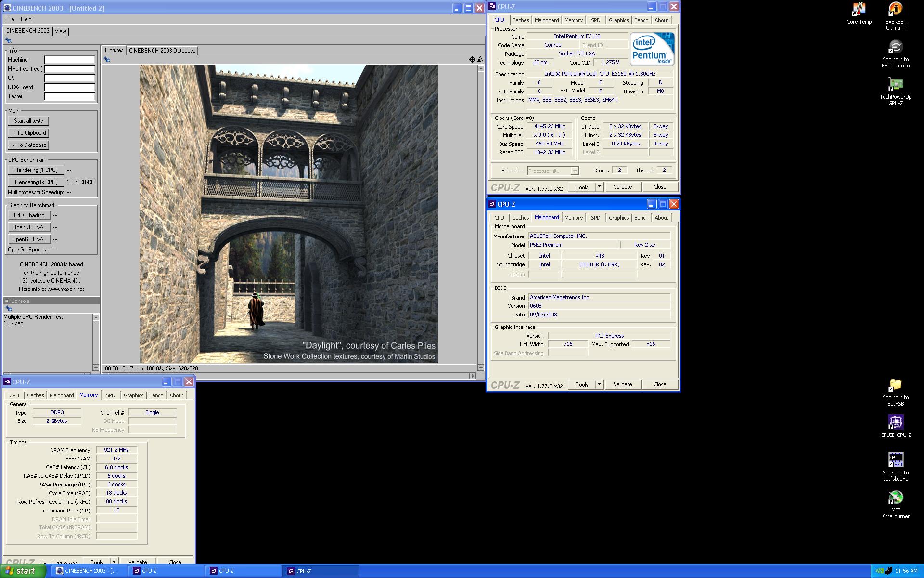
Task: Open SPD tab in CPU-Z Mainboard window
Action: [595, 218]
